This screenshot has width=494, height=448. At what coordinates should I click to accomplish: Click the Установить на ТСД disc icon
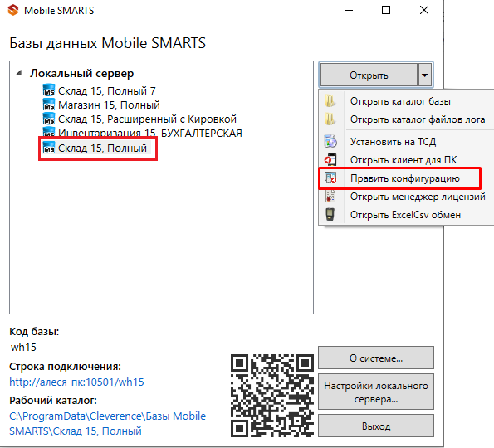point(330,141)
